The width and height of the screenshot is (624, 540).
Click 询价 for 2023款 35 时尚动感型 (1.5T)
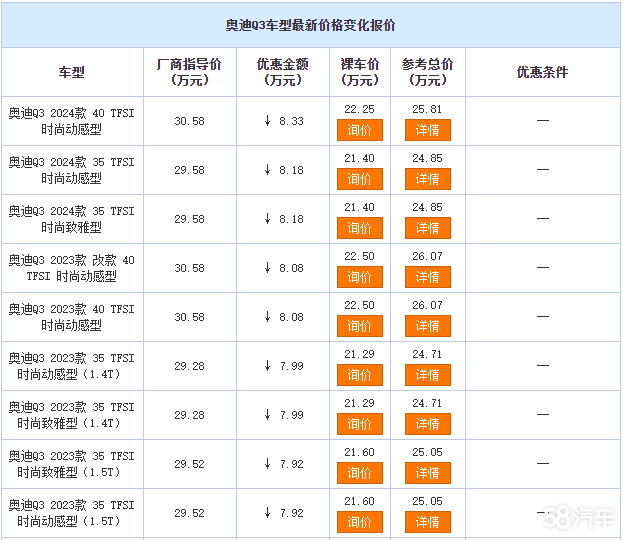[x=360, y=522]
